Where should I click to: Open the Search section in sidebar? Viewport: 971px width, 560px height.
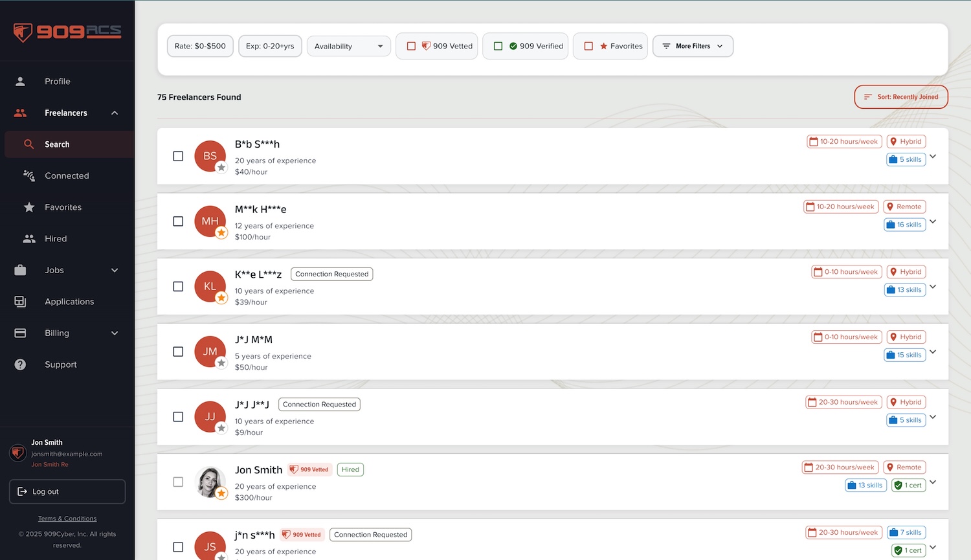57,144
